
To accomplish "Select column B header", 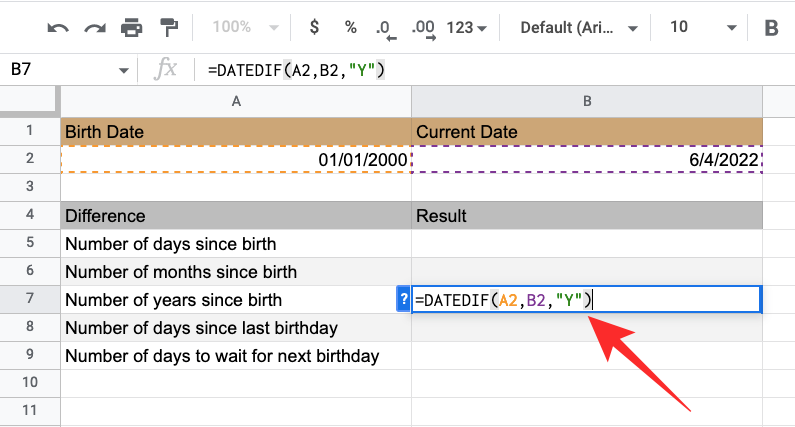I will 587,101.
